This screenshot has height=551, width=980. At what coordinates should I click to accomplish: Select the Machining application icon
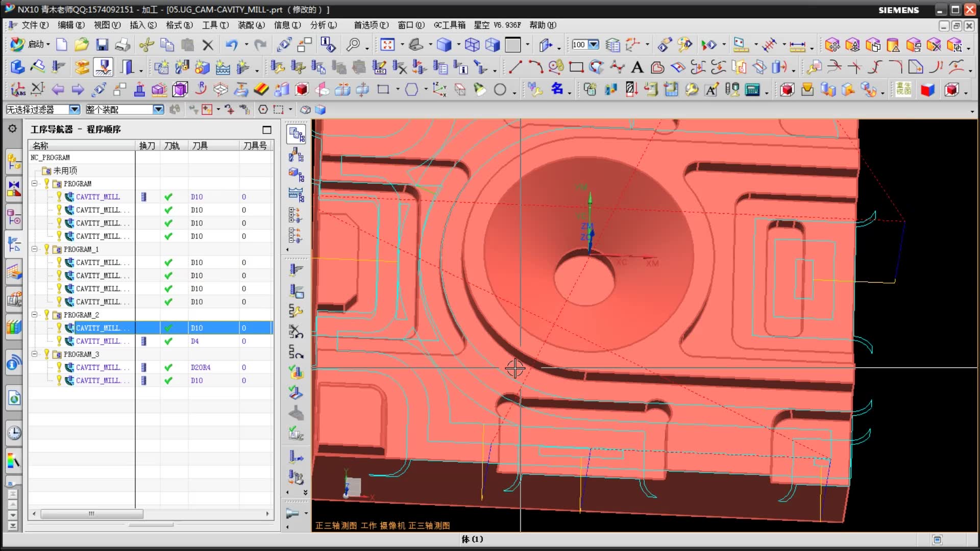[x=104, y=67]
